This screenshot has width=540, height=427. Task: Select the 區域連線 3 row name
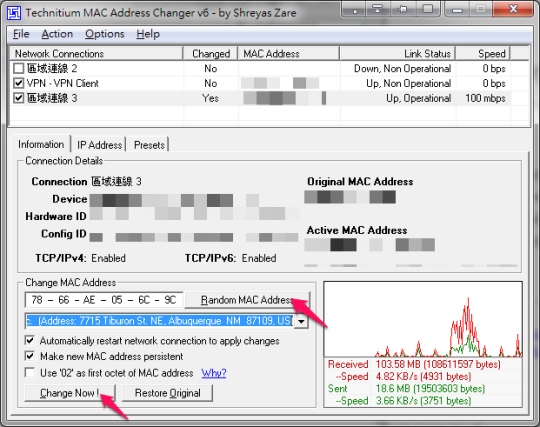click(x=52, y=98)
